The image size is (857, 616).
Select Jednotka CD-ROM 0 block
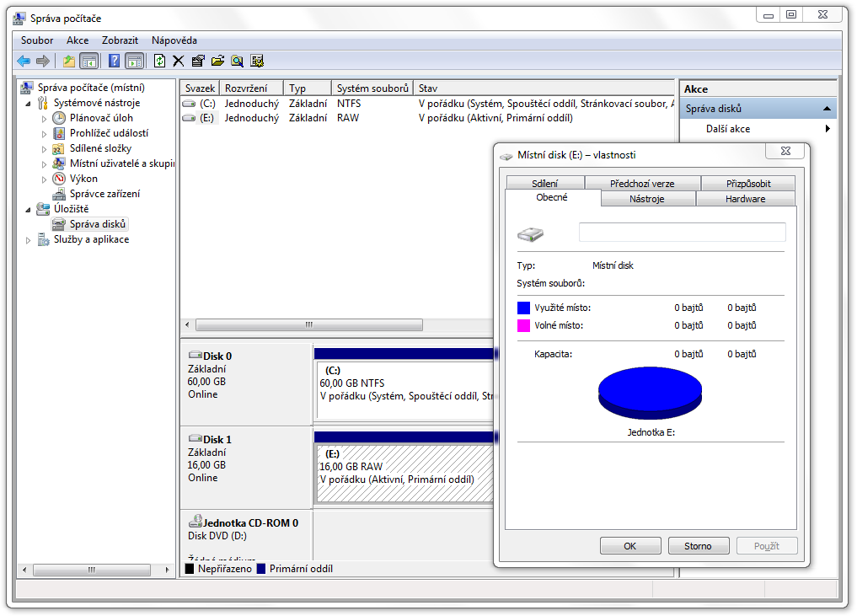(x=247, y=535)
